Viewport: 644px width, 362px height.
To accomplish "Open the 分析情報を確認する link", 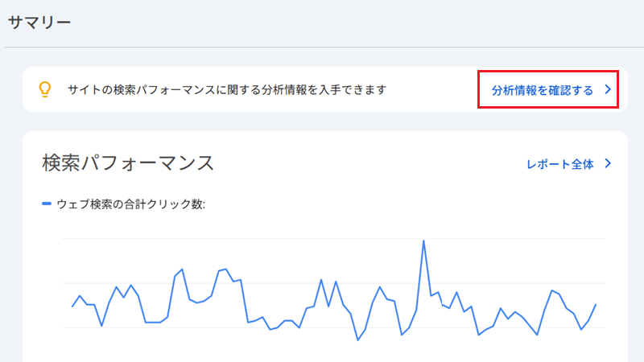I will [542, 90].
